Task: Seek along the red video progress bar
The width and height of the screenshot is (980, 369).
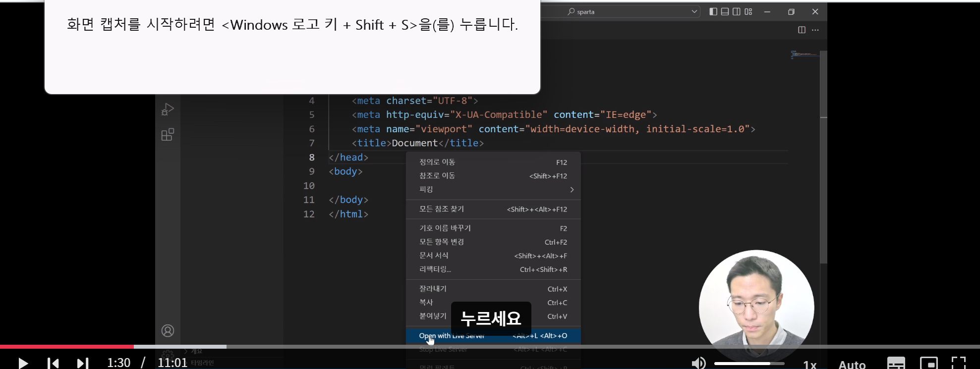Action: pos(490,347)
